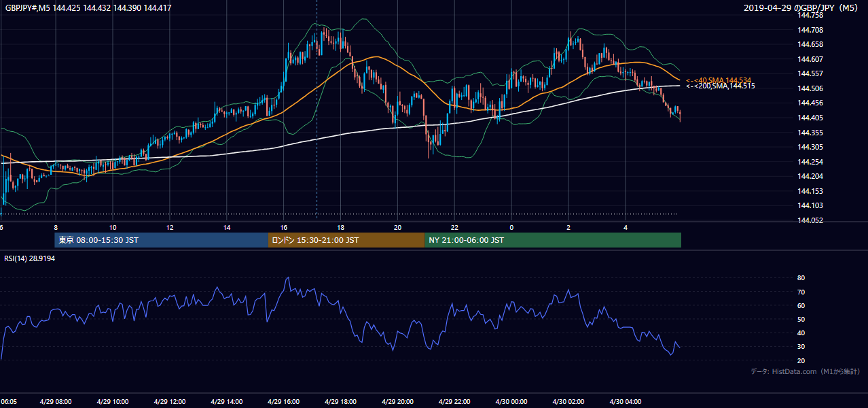Select the 200 SMA 144.515 label
868x408 pixels.
[x=720, y=86]
